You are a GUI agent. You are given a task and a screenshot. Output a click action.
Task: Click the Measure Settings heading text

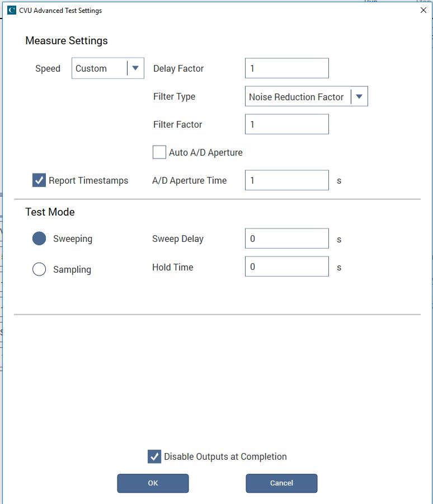coord(67,41)
